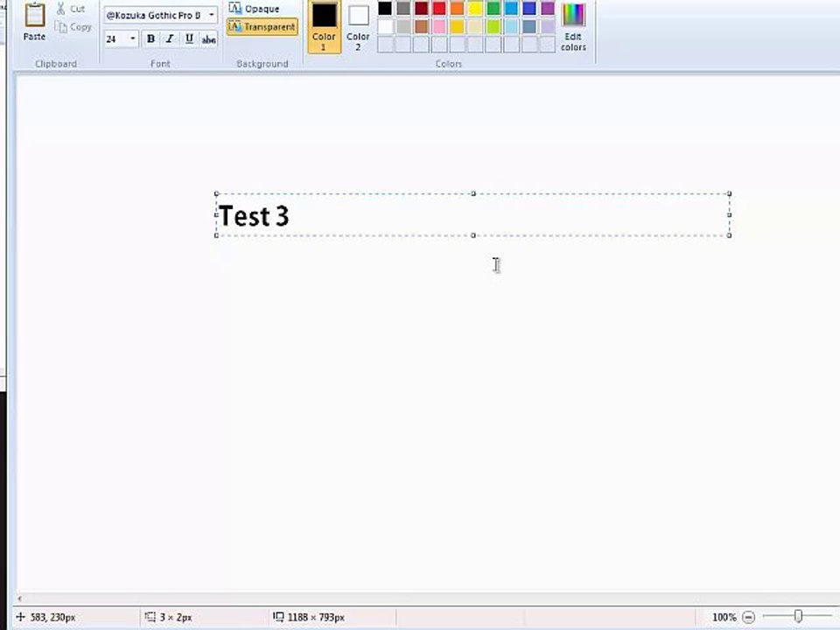The height and width of the screenshot is (630, 840).
Task: Toggle Strikethrough text formatting
Action: pyautogui.click(x=208, y=38)
